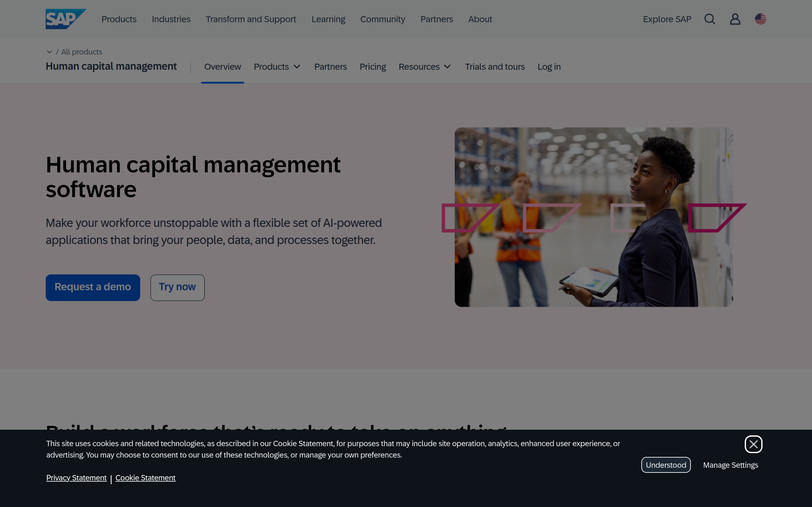
Task: Switch to the Pricing tab
Action: pyautogui.click(x=373, y=67)
